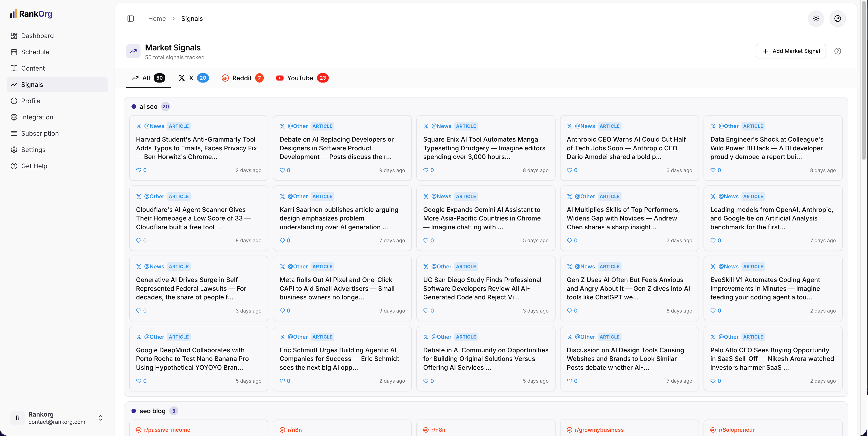Viewport: 868px width, 436px height.
Task: Click '2 days ago' on EvoSkill V1 card
Action: pyautogui.click(x=823, y=310)
